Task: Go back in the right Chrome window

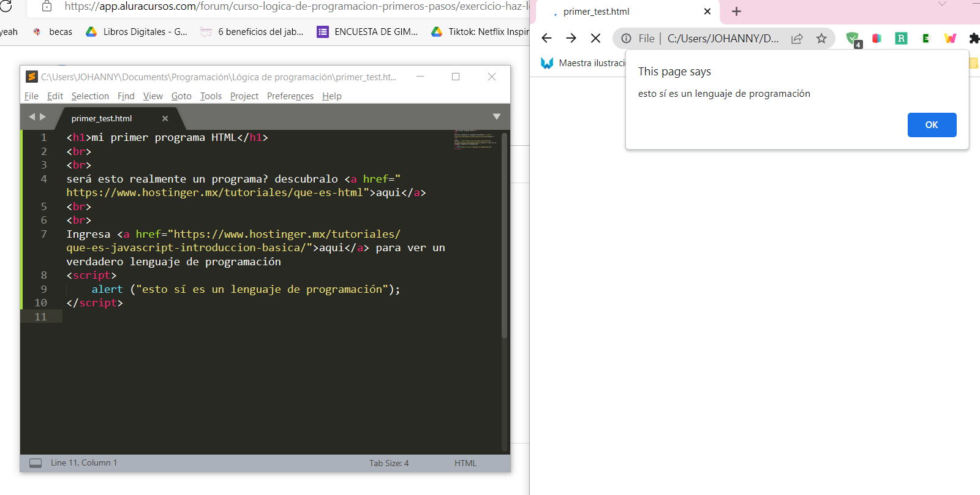Action: (547, 38)
